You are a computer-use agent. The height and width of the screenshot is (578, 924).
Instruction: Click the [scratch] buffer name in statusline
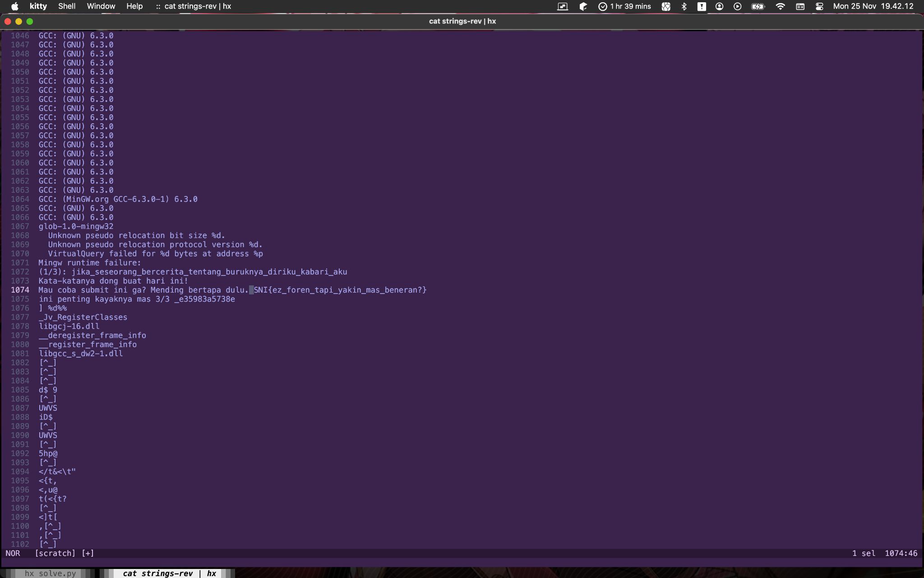(55, 553)
